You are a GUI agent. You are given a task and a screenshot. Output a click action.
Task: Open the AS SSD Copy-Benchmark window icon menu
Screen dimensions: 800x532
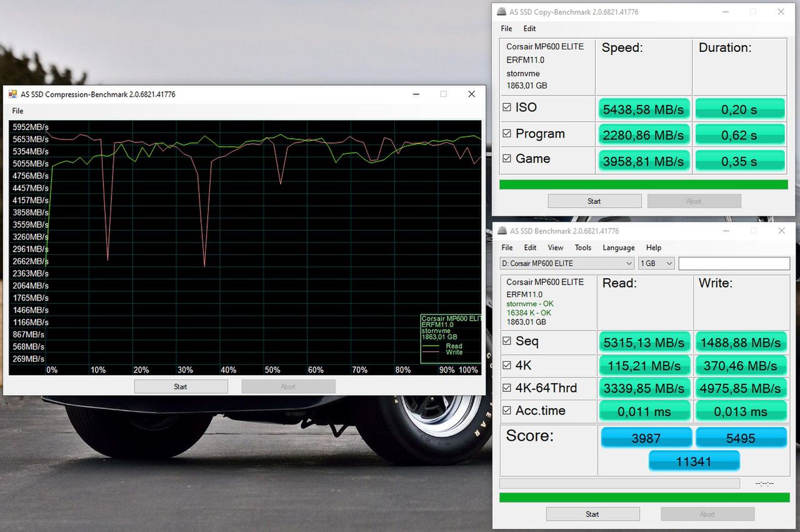(501, 12)
